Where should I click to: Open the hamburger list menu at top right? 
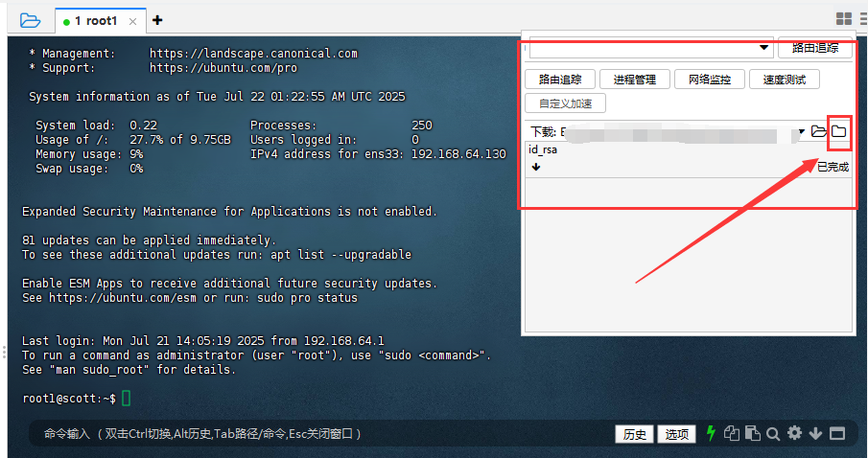click(861, 19)
